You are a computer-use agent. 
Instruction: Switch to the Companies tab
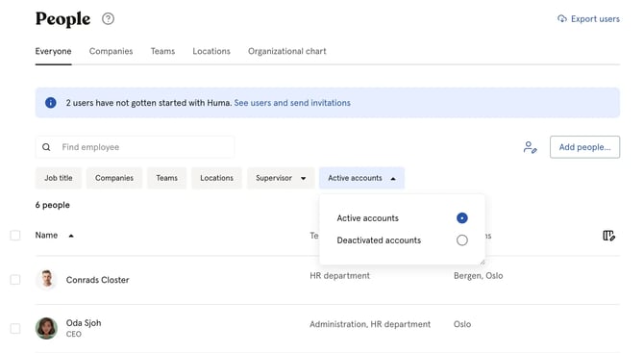(111, 51)
